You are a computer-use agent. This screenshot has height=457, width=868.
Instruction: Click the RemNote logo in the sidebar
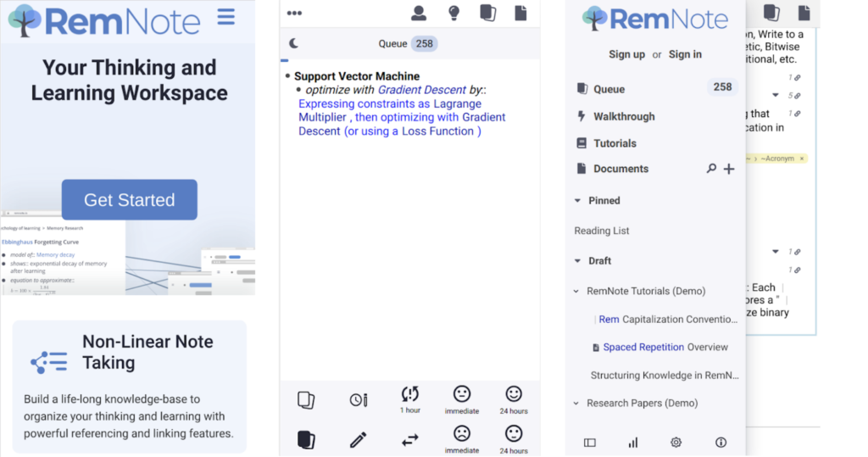[655, 19]
